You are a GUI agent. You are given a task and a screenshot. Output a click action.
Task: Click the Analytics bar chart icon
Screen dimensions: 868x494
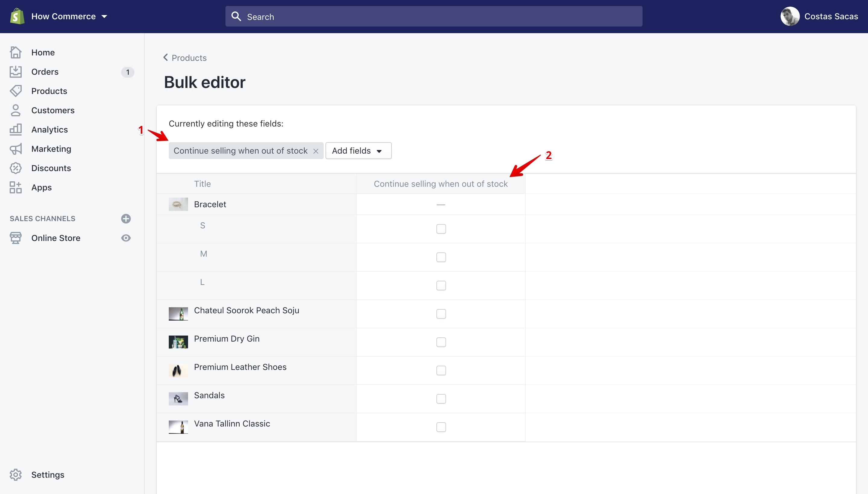click(16, 129)
